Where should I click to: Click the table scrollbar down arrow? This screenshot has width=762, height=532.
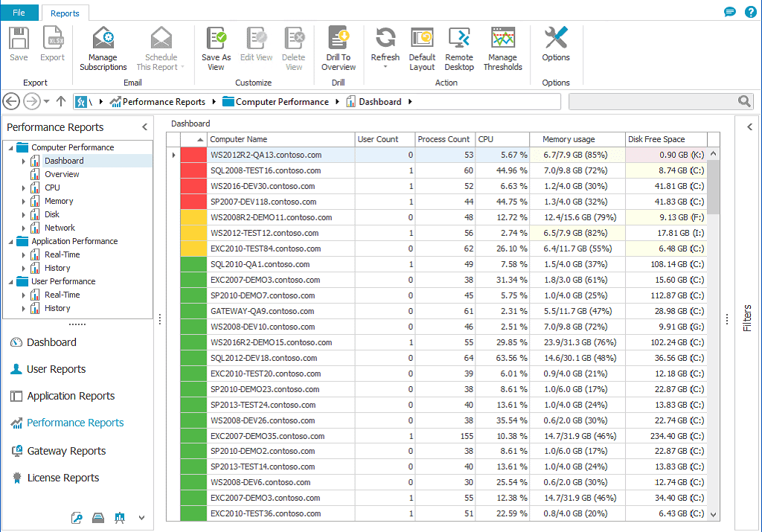(x=714, y=514)
